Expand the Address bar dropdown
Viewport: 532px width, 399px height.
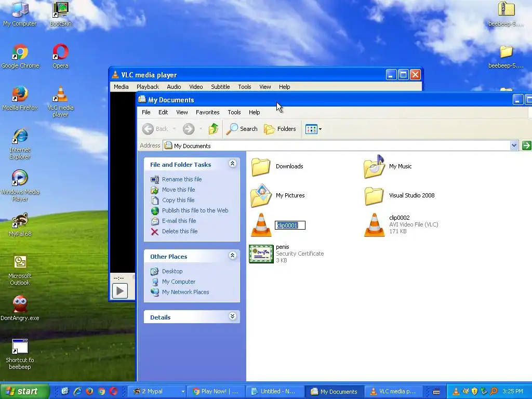[x=514, y=145]
